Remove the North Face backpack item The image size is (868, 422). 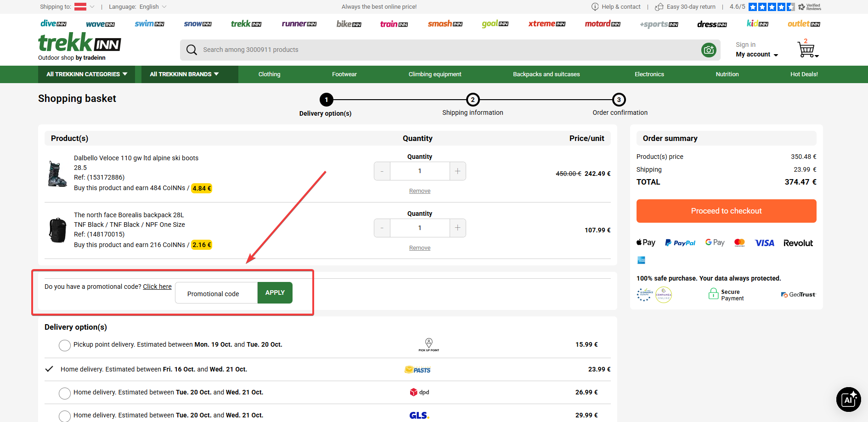coord(420,248)
